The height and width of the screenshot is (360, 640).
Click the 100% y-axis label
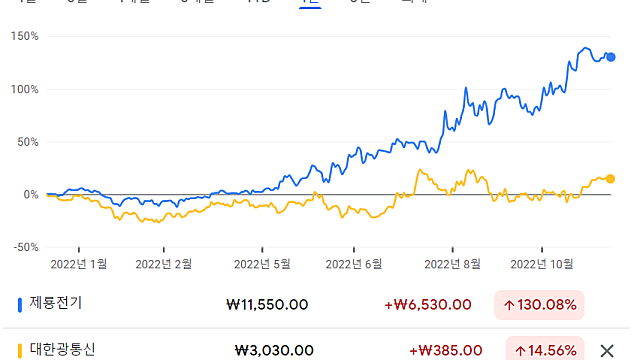point(24,89)
